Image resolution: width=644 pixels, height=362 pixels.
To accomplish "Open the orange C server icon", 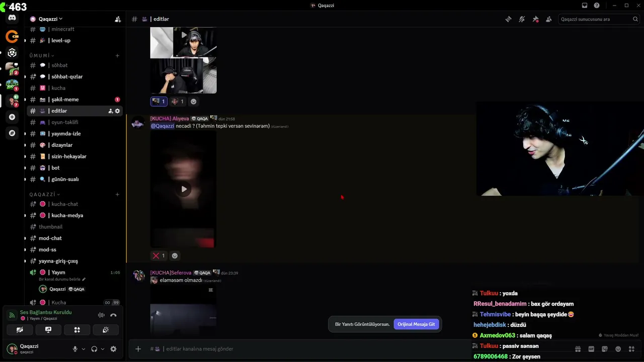I will [x=12, y=36].
